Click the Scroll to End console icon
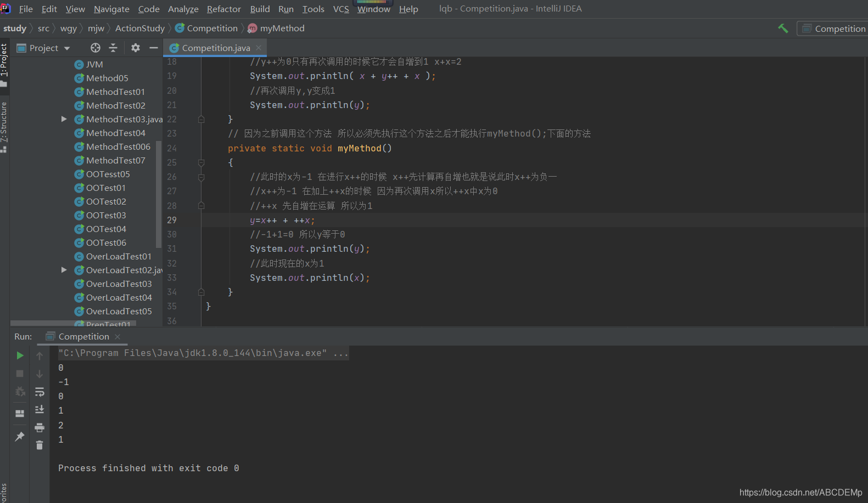 click(x=40, y=410)
